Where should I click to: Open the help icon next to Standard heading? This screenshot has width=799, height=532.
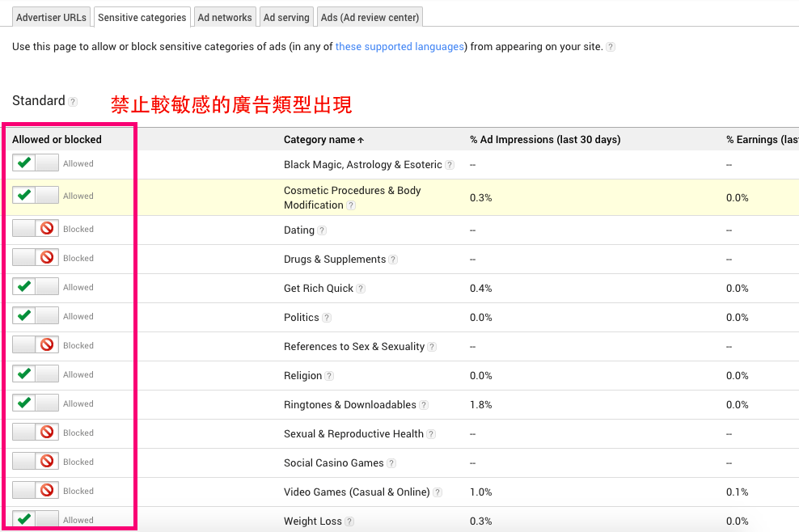click(73, 101)
